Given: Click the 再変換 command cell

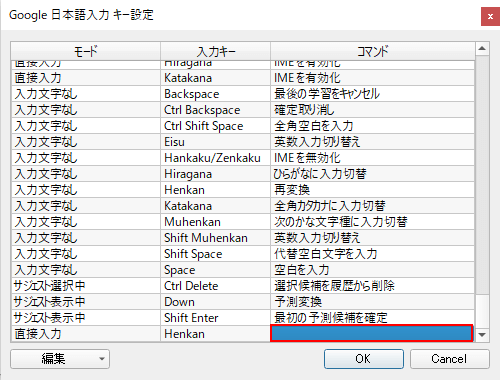Looking at the screenshot, I should click(372, 190).
